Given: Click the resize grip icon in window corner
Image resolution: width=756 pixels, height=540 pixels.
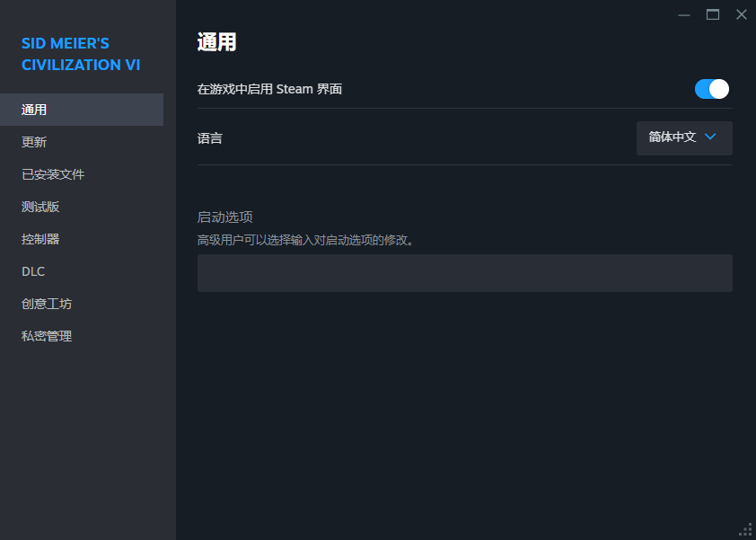Looking at the screenshot, I should point(745,529).
